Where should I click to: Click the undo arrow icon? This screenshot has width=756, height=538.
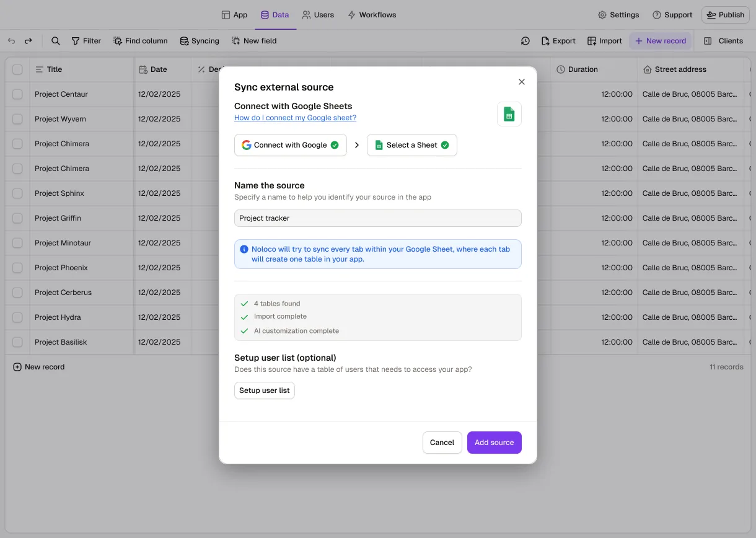click(x=11, y=41)
